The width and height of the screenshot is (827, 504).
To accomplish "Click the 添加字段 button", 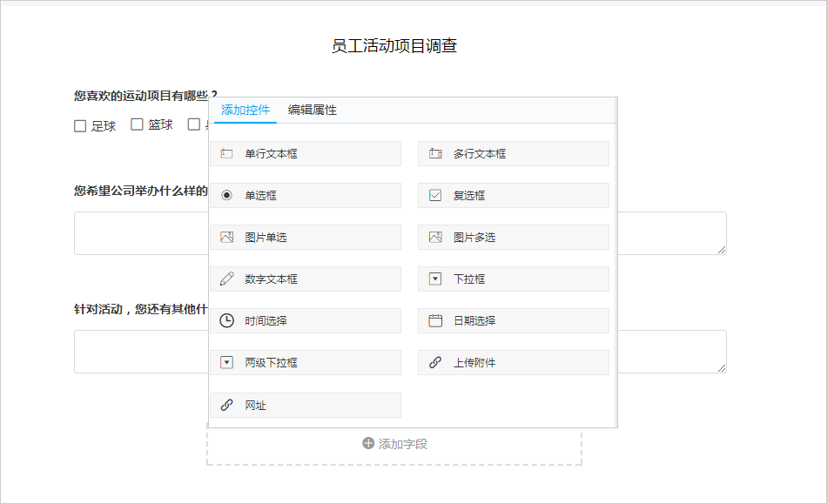I will pyautogui.click(x=394, y=444).
